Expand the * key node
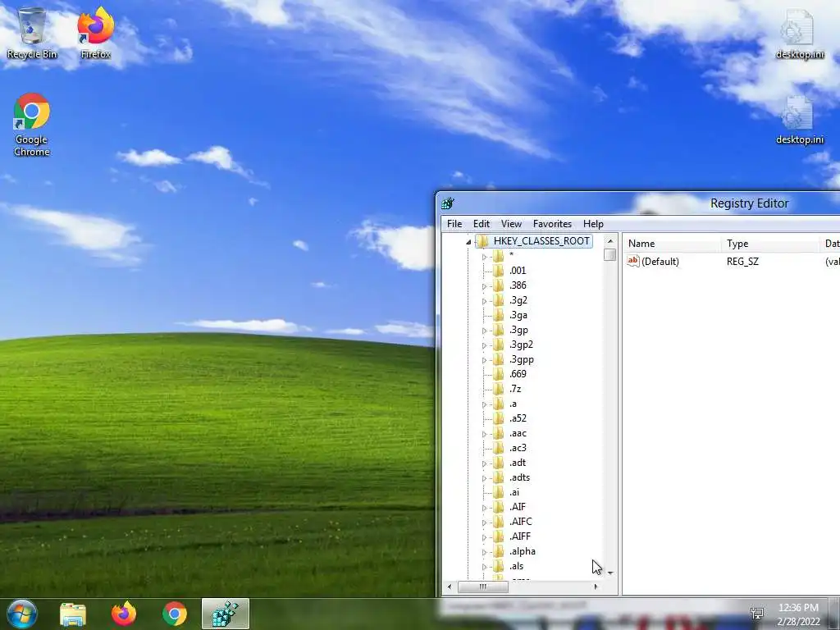The width and height of the screenshot is (840, 630). [484, 257]
